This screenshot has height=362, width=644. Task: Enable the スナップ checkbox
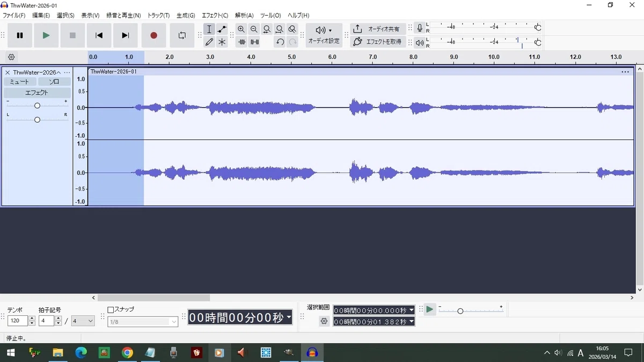pyautogui.click(x=111, y=309)
